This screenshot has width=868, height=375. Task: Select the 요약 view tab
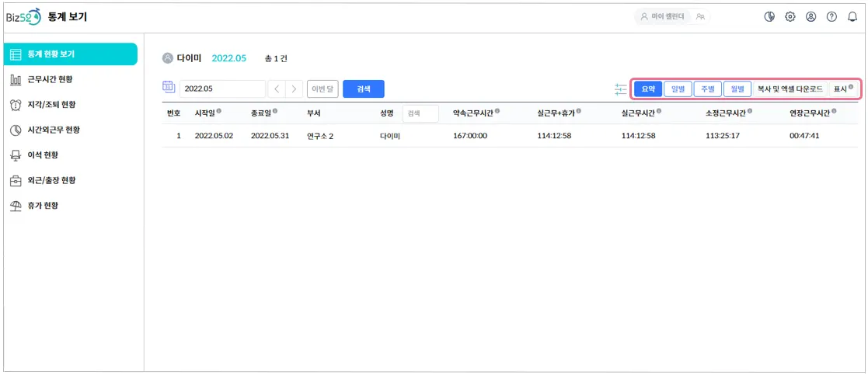pyautogui.click(x=648, y=89)
